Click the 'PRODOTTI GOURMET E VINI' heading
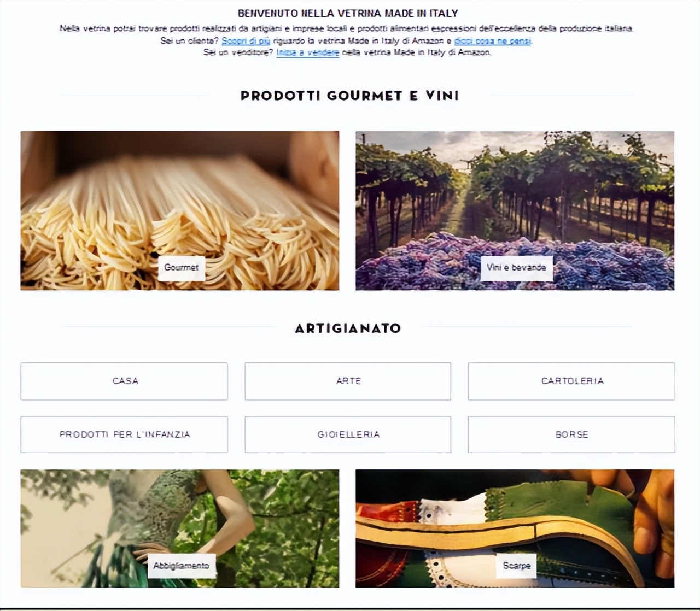The image size is (700, 611). [x=349, y=96]
